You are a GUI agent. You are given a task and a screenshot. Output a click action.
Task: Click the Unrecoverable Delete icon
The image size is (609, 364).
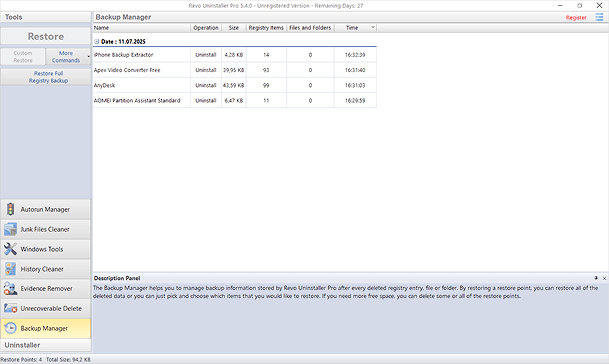10,308
